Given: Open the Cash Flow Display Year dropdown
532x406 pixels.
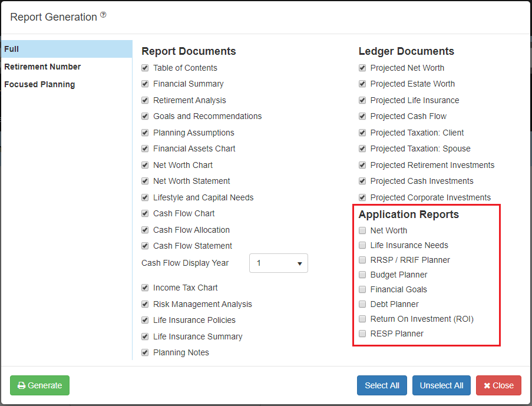Looking at the screenshot, I should point(278,263).
